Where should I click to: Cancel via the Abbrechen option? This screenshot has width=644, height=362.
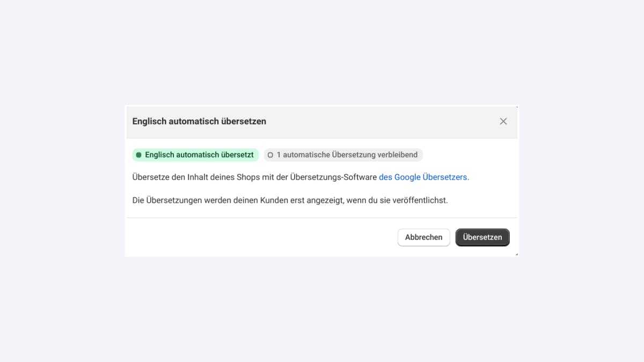423,237
